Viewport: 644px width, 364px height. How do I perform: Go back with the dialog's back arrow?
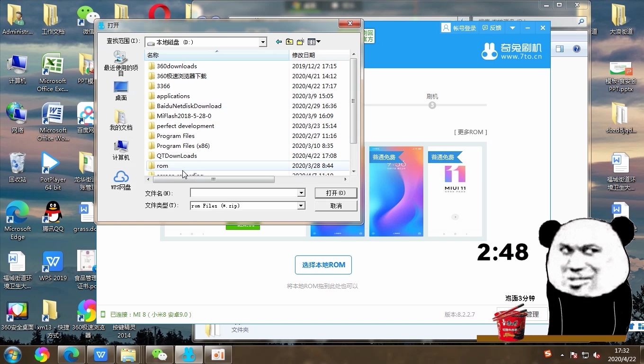(278, 42)
